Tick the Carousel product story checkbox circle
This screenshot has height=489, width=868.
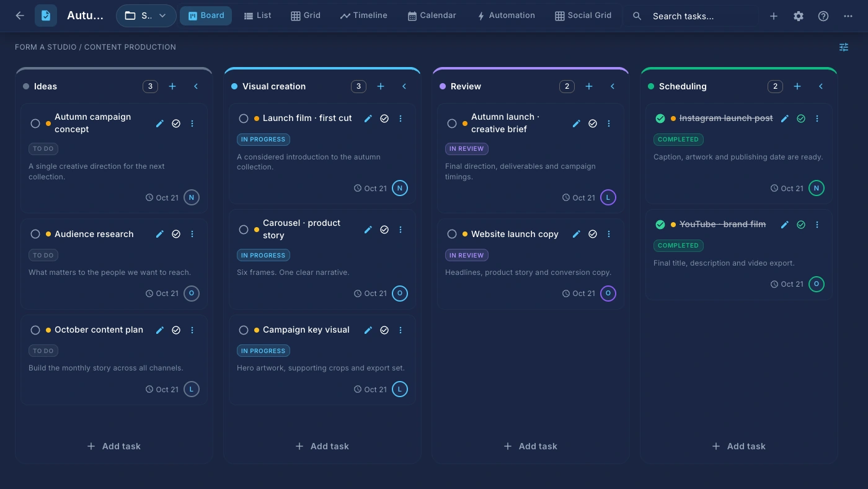[244, 230]
